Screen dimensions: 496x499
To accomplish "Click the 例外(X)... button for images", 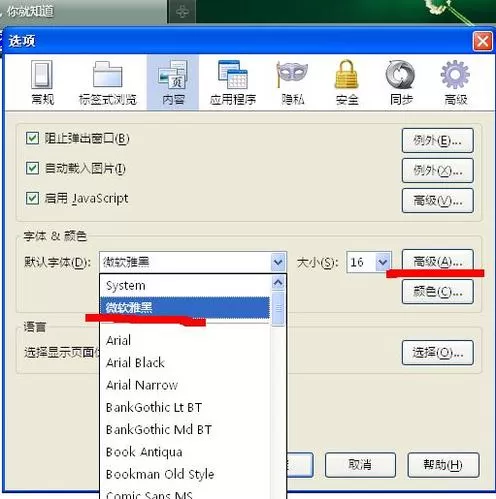I will (x=437, y=171).
